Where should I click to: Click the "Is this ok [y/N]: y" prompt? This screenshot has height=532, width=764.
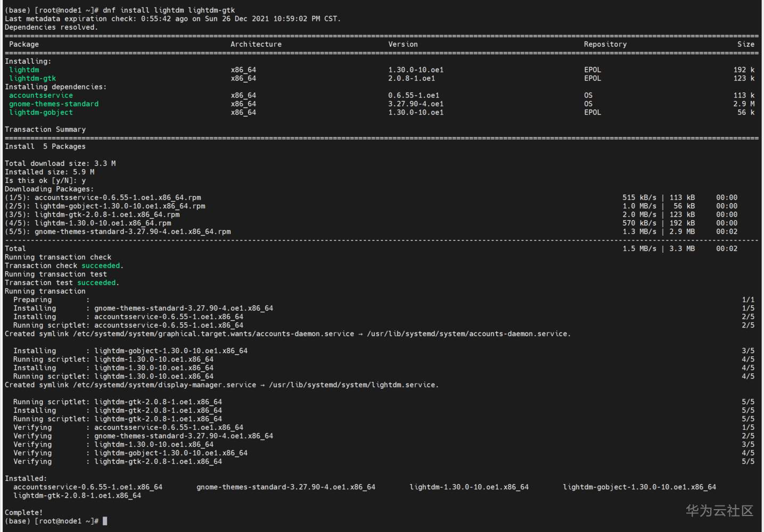45,180
